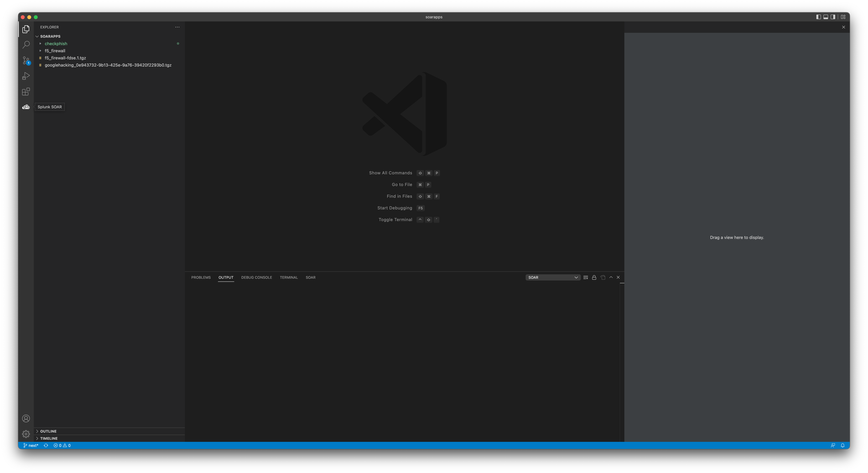Screen dimensions: 868x473
Task: Expand the OUTLINE section
Action: coord(109,431)
